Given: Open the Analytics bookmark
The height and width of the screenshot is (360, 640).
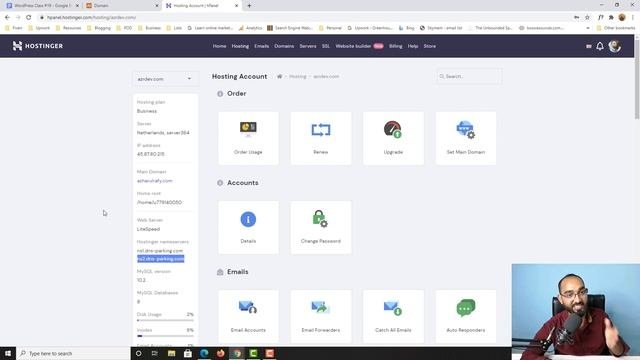Looking at the screenshot, I should coord(250,28).
